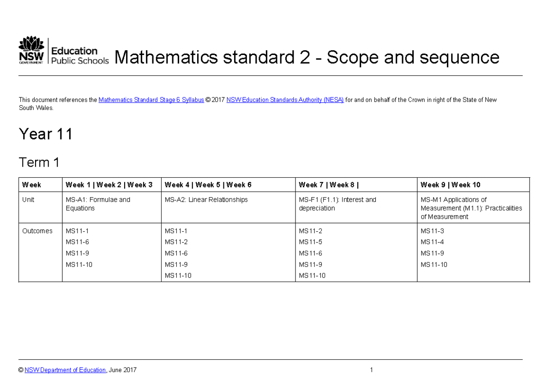This screenshot has height=392, width=554.
Task: Click the Term 1 heading
Action: (x=39, y=163)
